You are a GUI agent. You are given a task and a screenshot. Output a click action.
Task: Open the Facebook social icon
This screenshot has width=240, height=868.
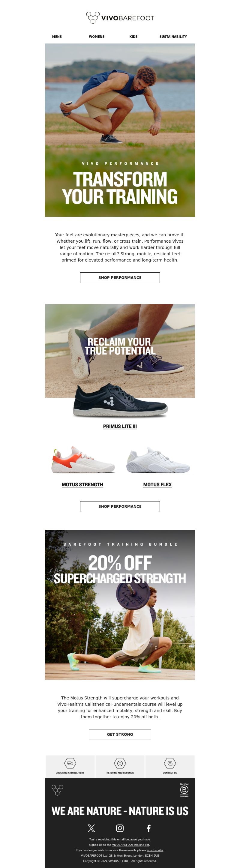pos(149,828)
